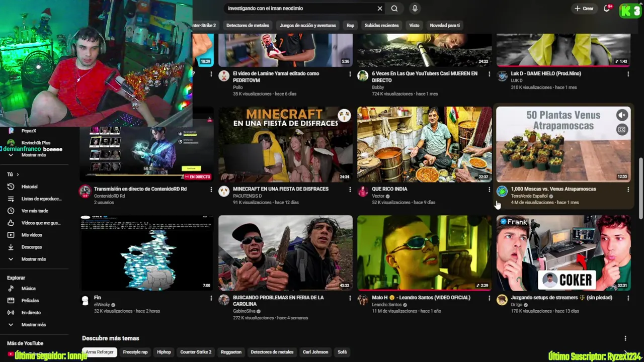Open options for 6 Veces YouTubers video

click(x=489, y=74)
